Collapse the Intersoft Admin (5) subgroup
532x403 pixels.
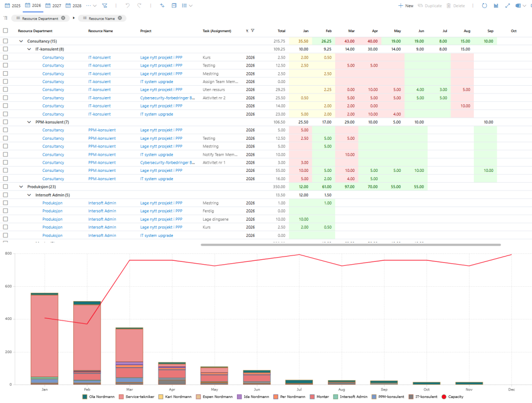pos(29,195)
